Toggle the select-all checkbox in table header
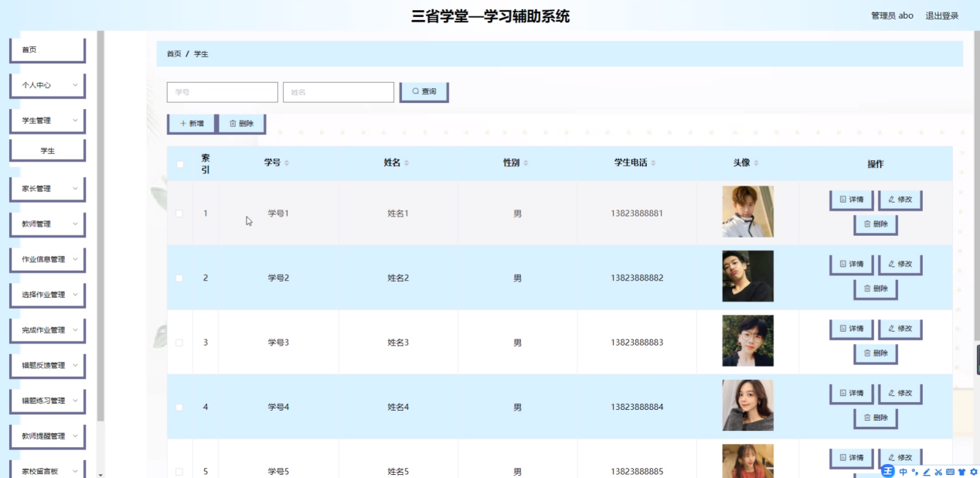This screenshot has height=478, width=980. (180, 164)
